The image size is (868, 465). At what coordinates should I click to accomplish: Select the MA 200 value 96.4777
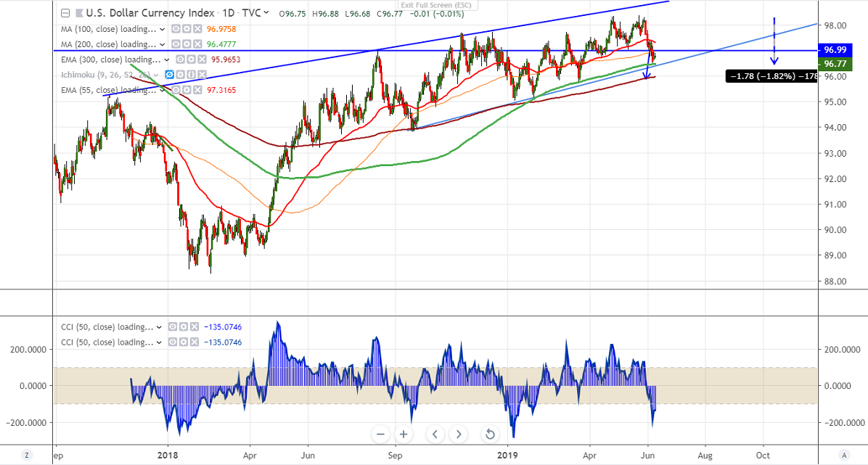221,44
